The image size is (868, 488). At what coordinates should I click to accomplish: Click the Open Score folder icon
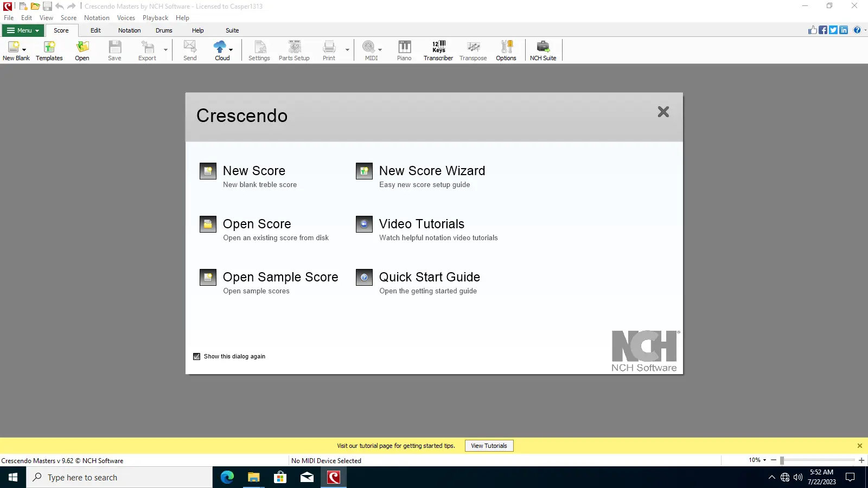208,224
